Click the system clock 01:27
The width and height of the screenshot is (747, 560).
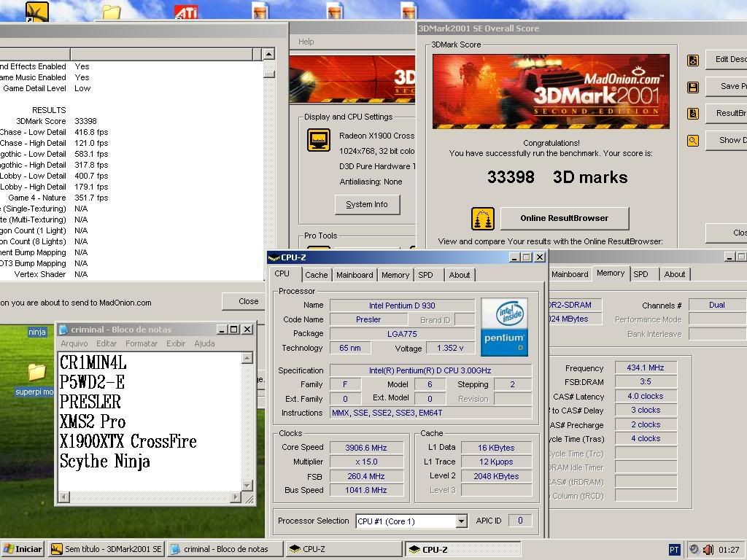729,550
